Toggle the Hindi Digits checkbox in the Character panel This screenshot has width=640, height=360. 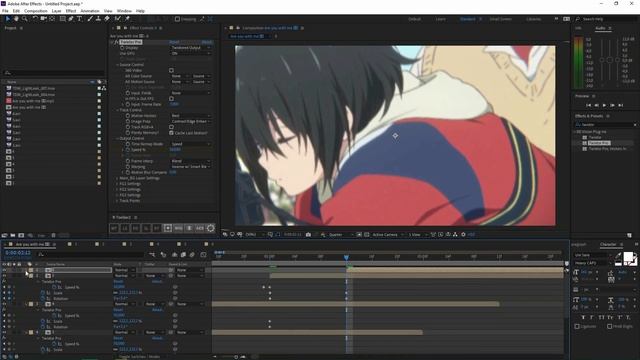click(x=609, y=327)
